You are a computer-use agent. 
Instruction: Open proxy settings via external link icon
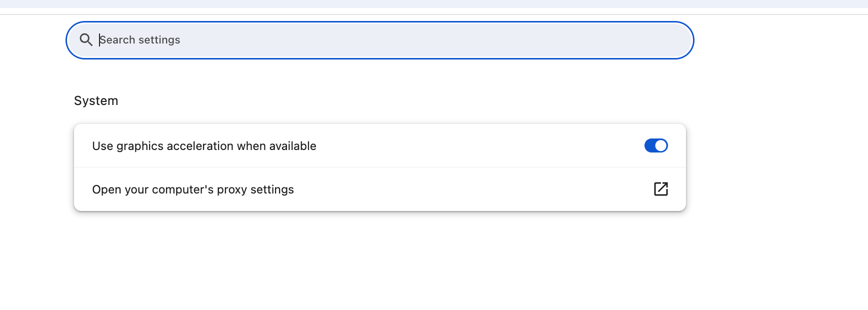coord(661,189)
